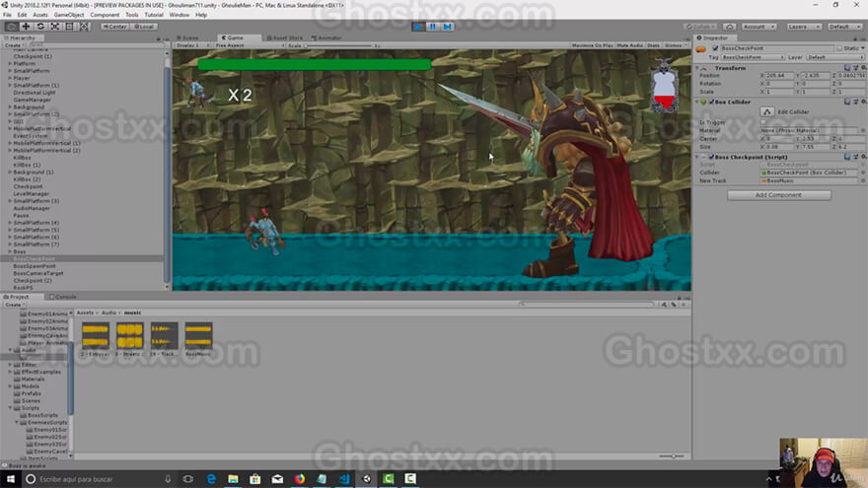Image resolution: width=868 pixels, height=488 pixels.
Task: Open the Box Collider preset icon
Action: pyautogui.click(x=855, y=102)
